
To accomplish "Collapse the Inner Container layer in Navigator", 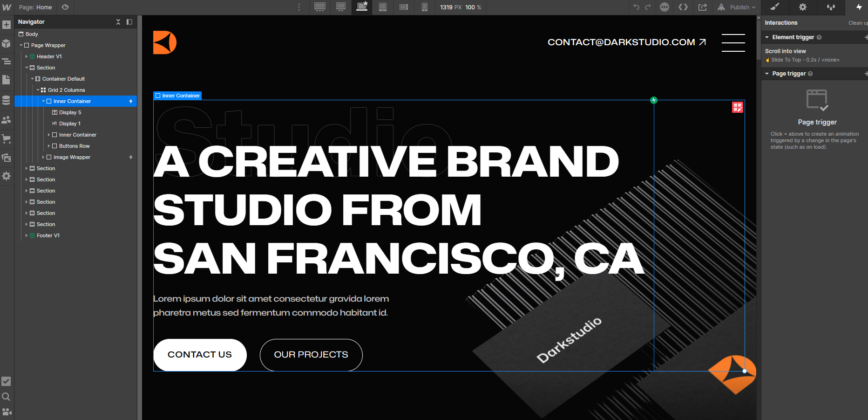I will tap(43, 101).
